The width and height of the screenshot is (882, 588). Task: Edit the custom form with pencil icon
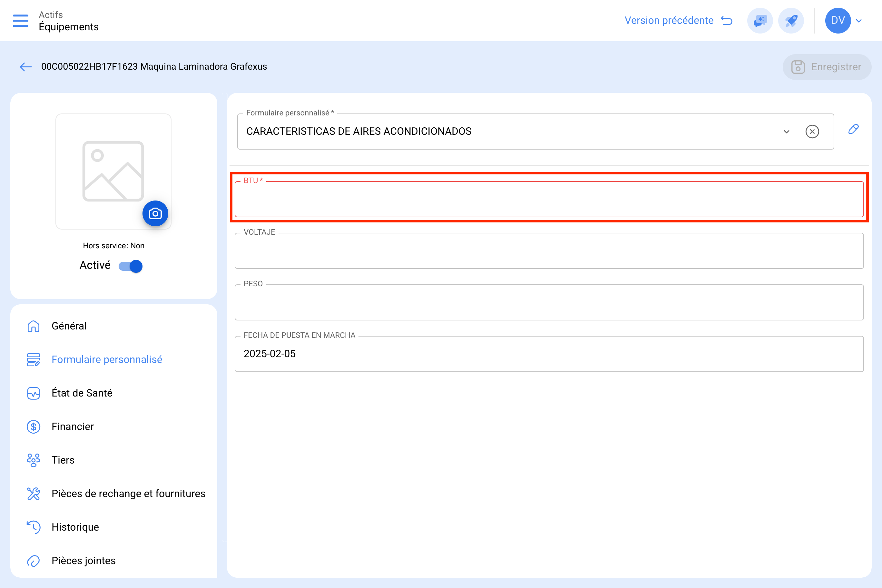(x=854, y=129)
